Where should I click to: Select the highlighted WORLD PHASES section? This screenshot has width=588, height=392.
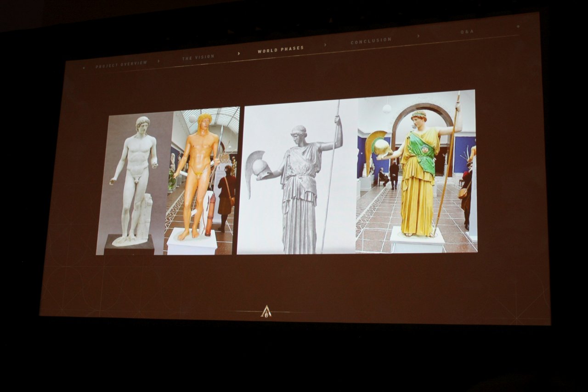280,49
